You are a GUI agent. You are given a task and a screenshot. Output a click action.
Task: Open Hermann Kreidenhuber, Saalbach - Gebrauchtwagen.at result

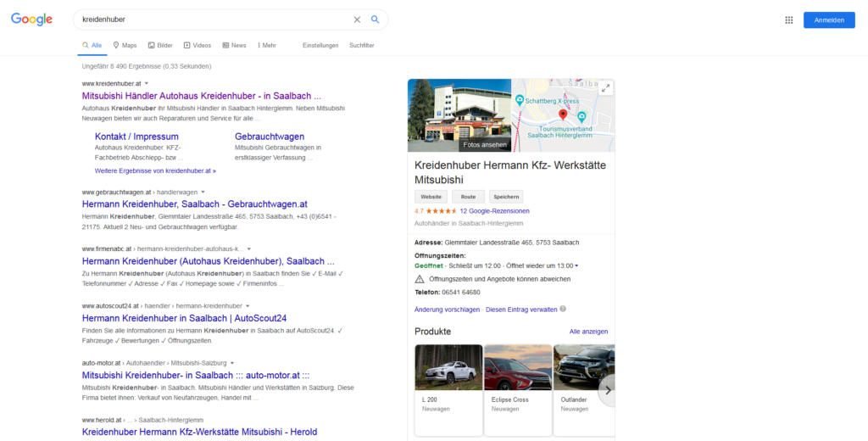[195, 204]
